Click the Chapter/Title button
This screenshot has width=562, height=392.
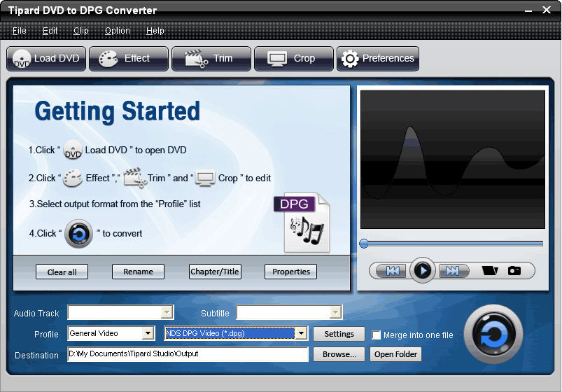coord(215,272)
